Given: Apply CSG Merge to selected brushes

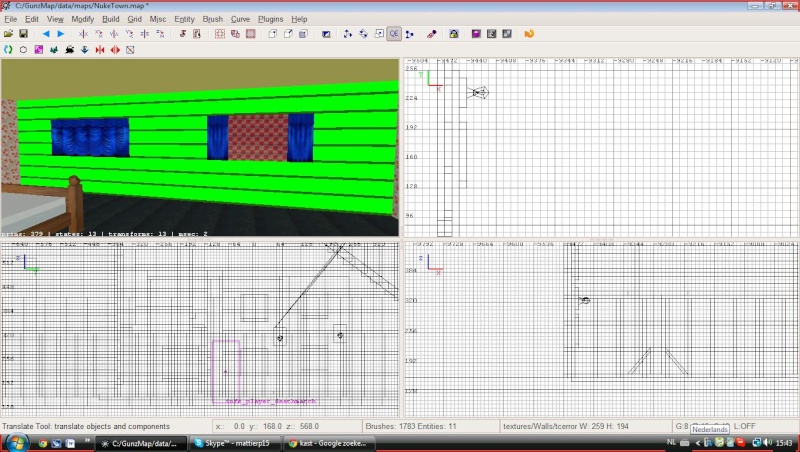Looking at the screenshot, I should 251,34.
